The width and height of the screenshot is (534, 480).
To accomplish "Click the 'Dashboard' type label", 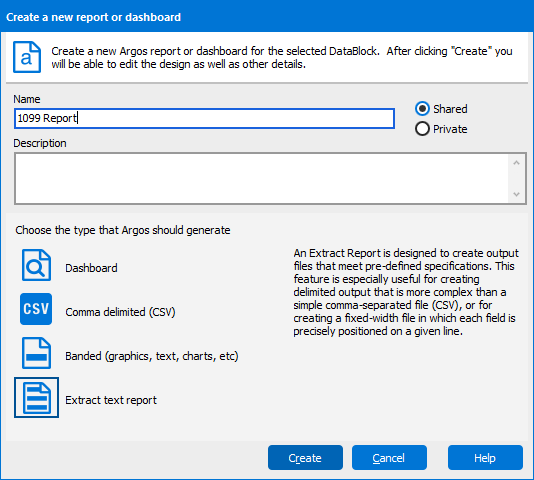I will pyautogui.click(x=91, y=268).
